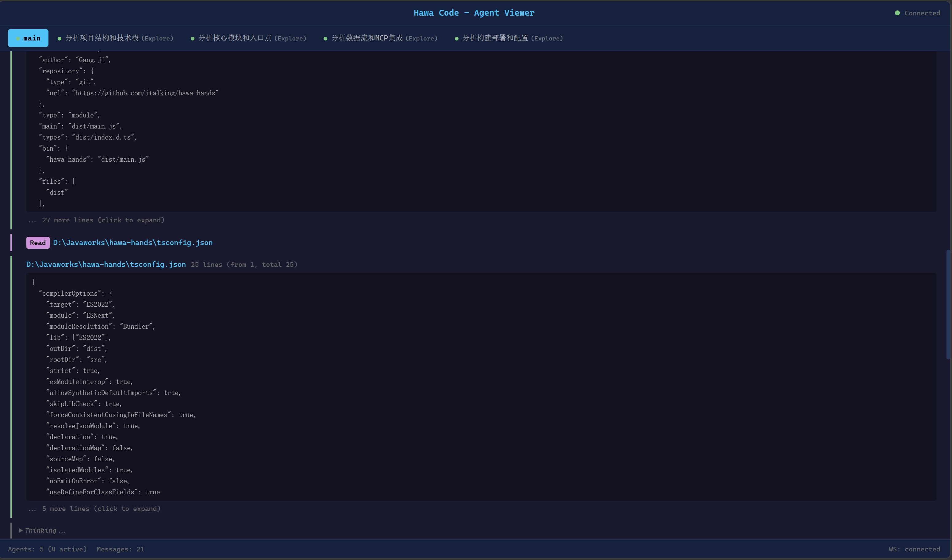
Task: Click the "repository": { line
Action: pos(66,71)
